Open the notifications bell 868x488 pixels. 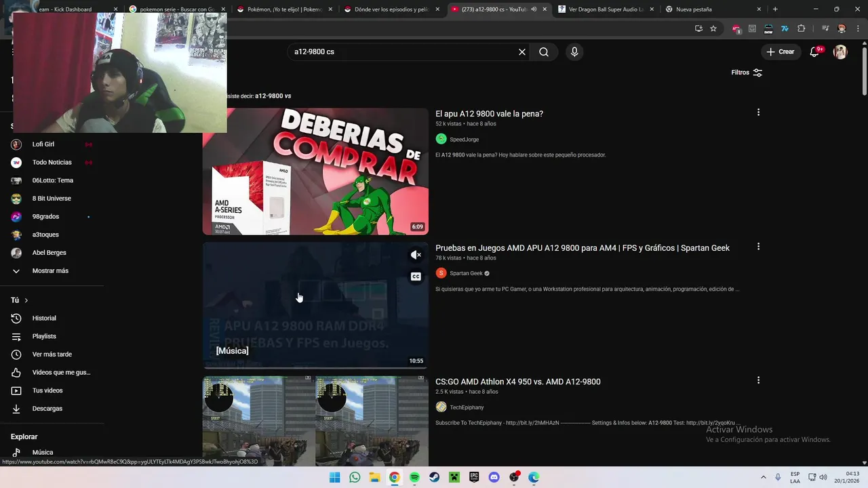[815, 52]
